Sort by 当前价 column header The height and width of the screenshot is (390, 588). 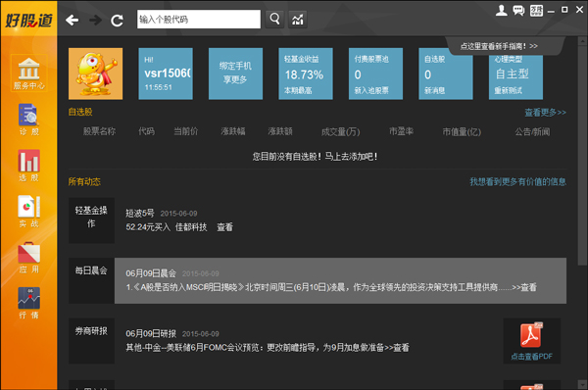coord(185,131)
